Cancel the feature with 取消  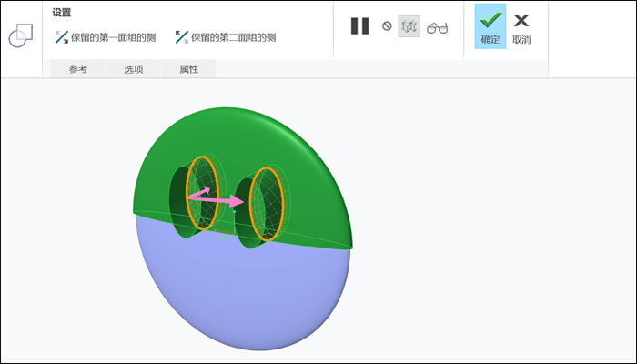click(521, 28)
